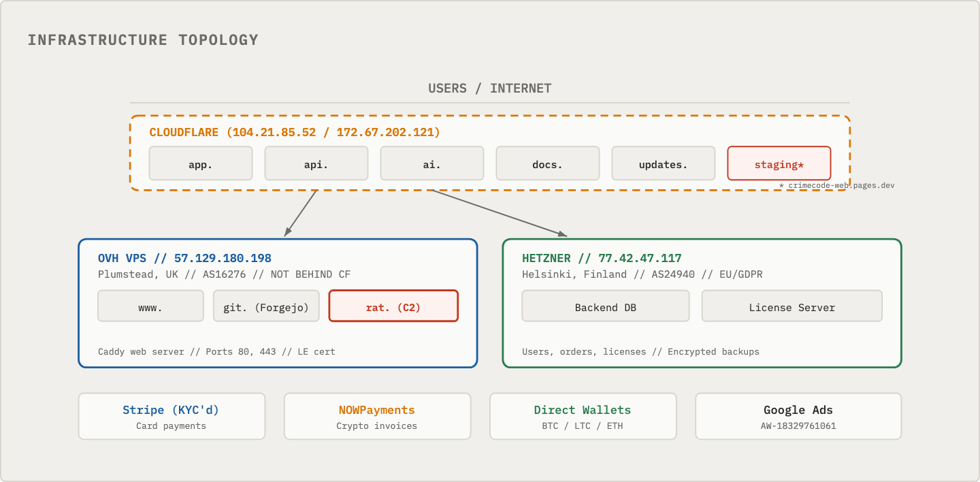Image resolution: width=980 pixels, height=482 pixels.
Task: Click the ai. subdomain box
Action: (x=432, y=163)
